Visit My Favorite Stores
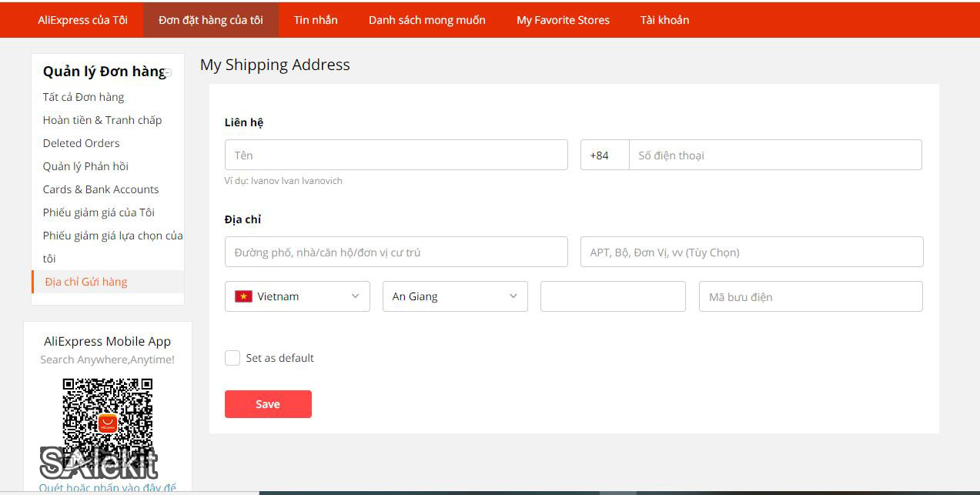 pos(562,19)
